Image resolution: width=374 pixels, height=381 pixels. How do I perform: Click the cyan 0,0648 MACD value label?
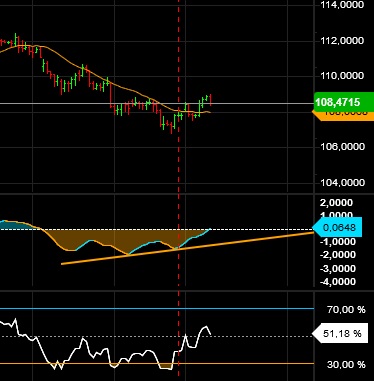click(337, 227)
